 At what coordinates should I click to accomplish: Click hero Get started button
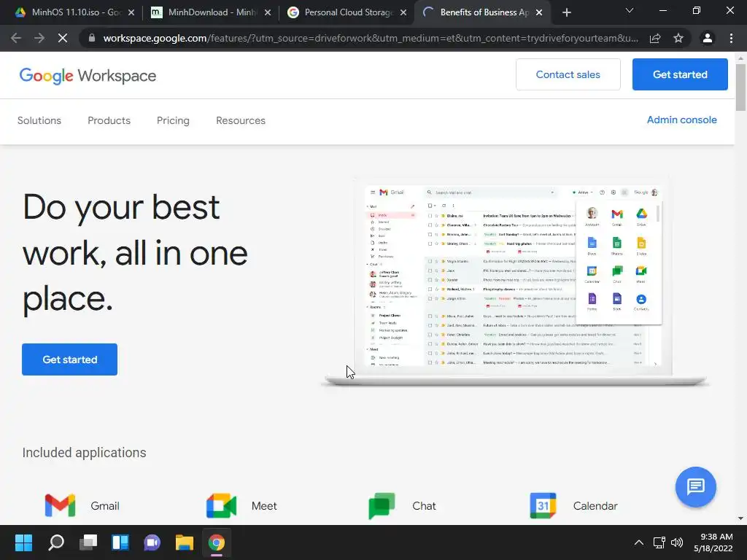[69, 359]
